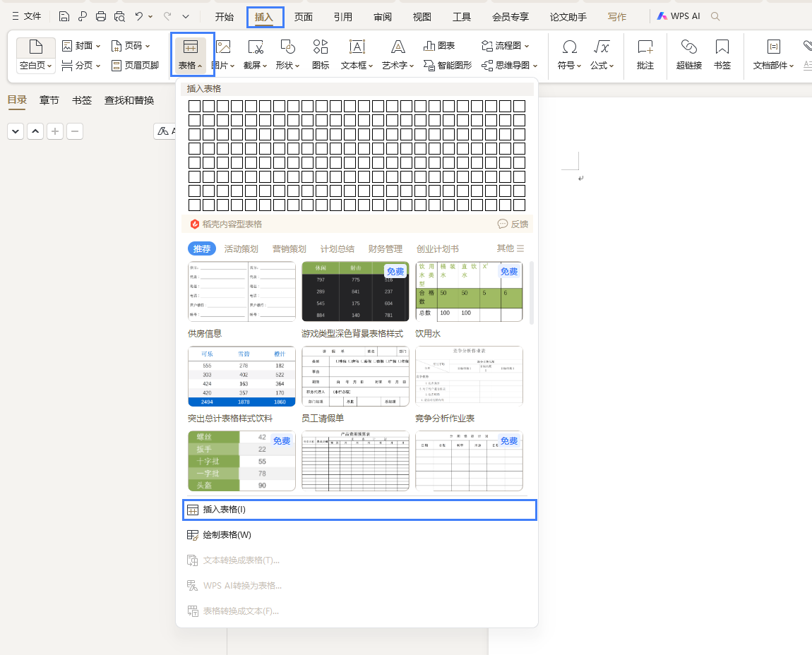Open the WPS AI assistant
This screenshot has width=812, height=655.
tap(679, 16)
